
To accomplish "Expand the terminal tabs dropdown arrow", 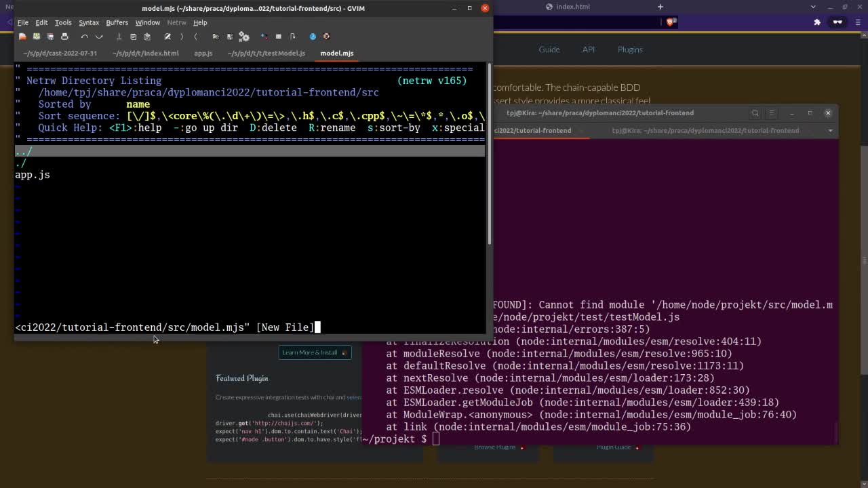I will [x=831, y=130].
